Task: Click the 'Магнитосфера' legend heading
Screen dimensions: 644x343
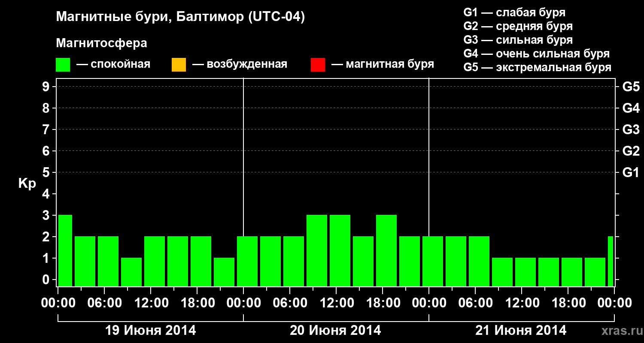Action: pos(102,43)
